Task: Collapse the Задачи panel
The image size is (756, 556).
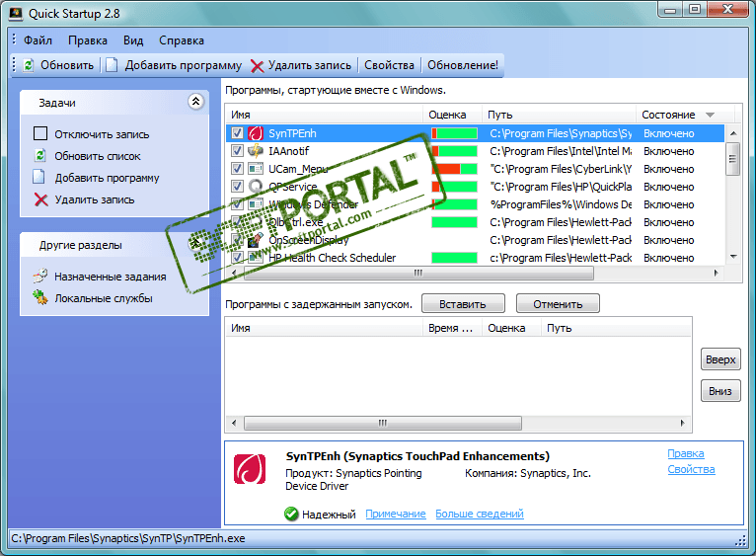Action: [x=195, y=102]
